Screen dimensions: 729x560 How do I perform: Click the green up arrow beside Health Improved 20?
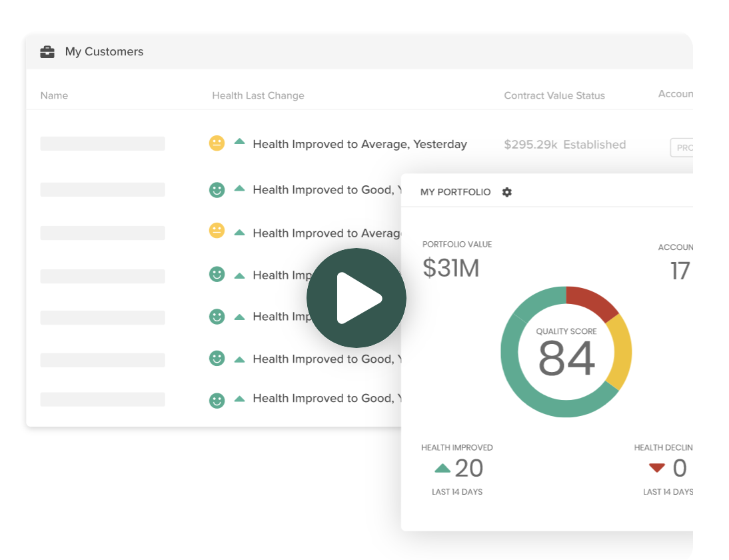(x=442, y=469)
